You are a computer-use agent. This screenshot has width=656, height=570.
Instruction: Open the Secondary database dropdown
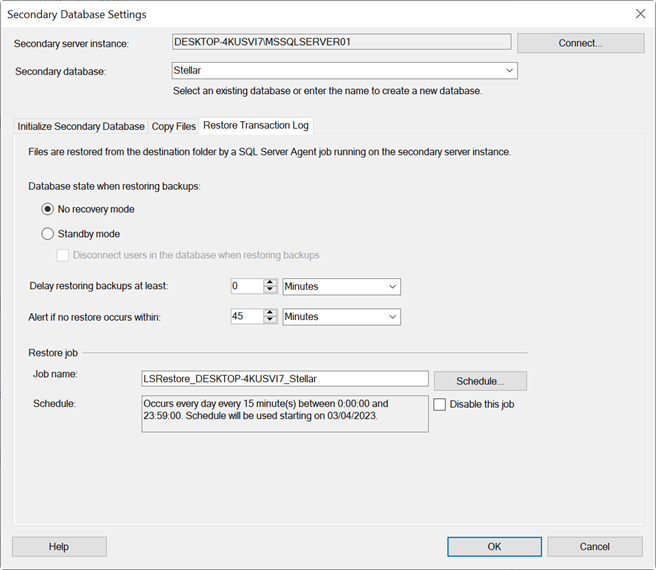pos(509,71)
